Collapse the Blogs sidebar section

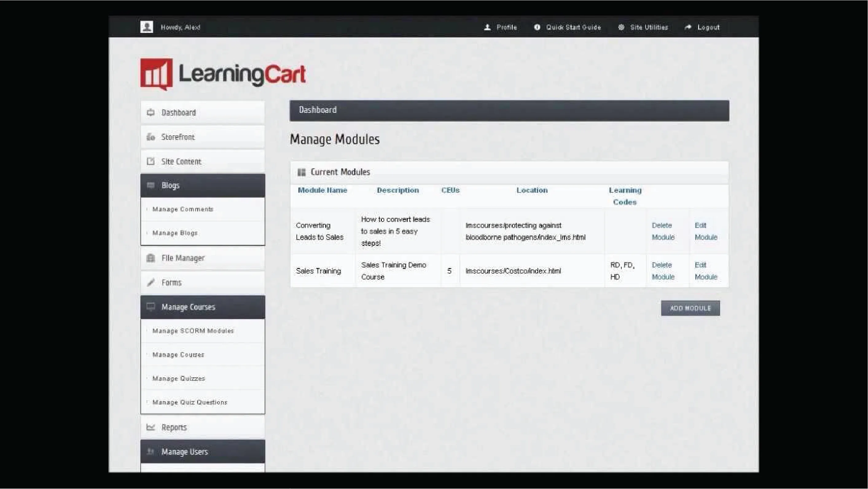click(x=202, y=185)
